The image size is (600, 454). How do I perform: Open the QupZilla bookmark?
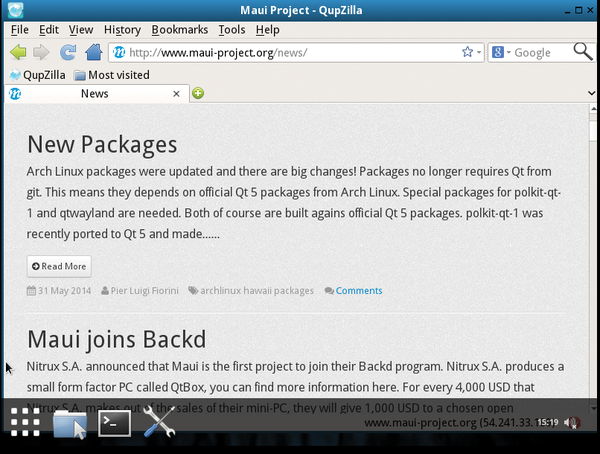pos(37,75)
